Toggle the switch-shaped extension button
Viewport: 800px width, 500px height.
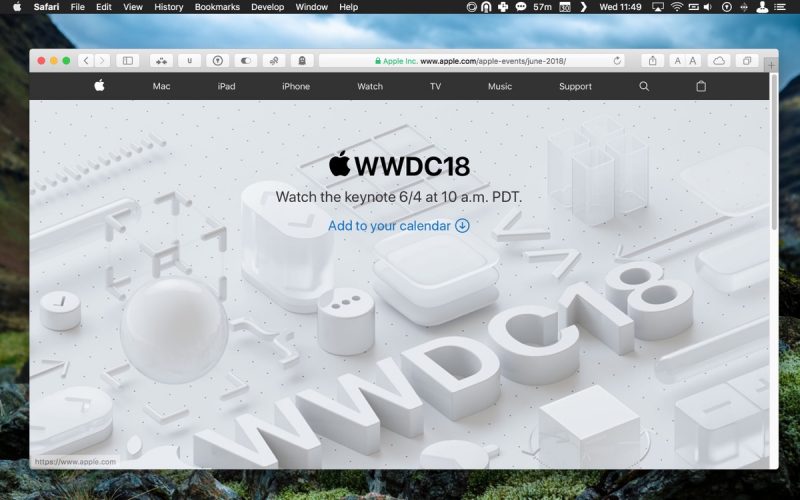pyautogui.click(x=246, y=61)
